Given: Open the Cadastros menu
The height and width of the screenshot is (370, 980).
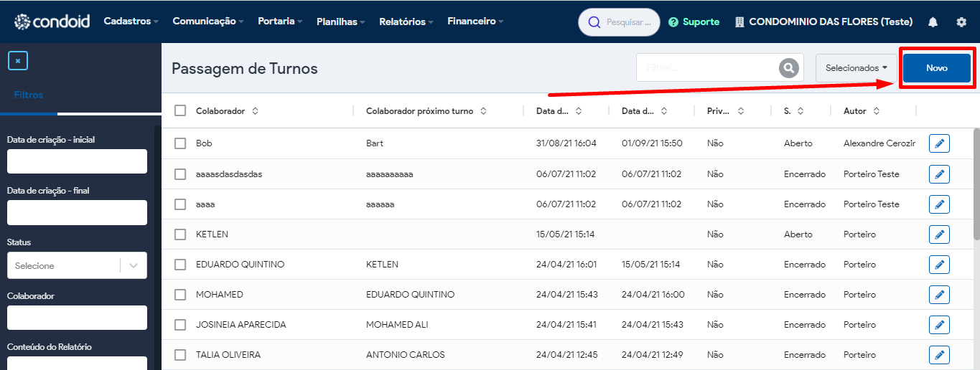Looking at the screenshot, I should coord(131,22).
